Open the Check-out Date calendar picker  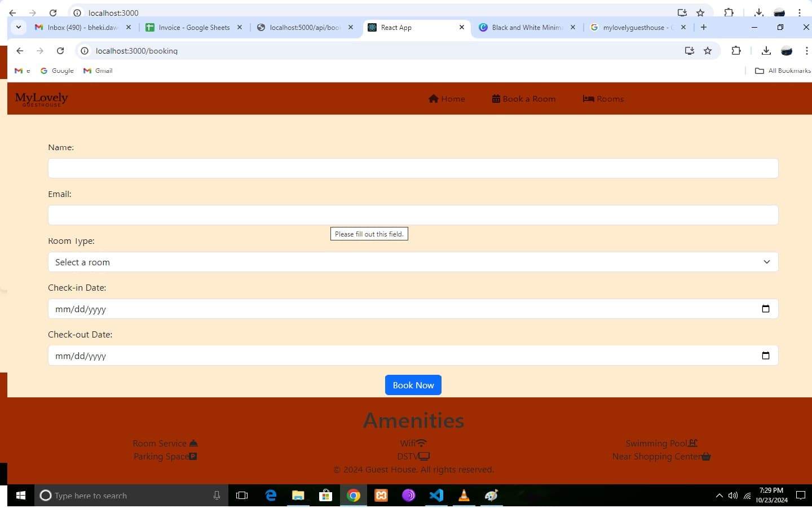[765, 356]
